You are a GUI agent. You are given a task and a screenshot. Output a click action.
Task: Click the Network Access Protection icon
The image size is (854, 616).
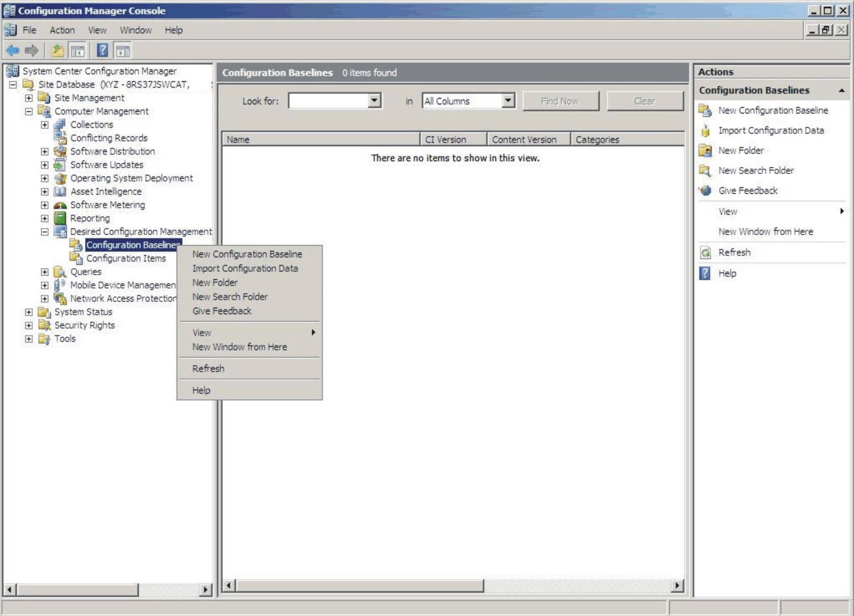pyautogui.click(x=60, y=299)
